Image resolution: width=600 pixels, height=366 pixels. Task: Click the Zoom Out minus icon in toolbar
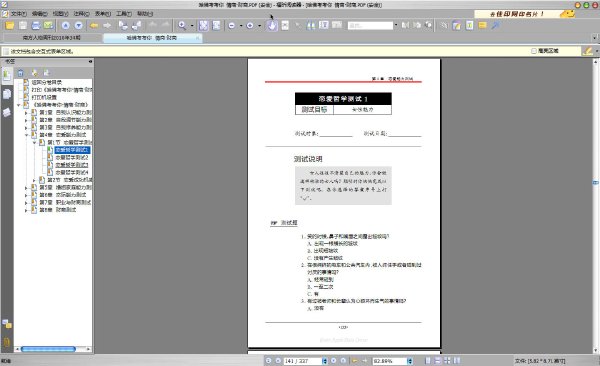click(232, 26)
